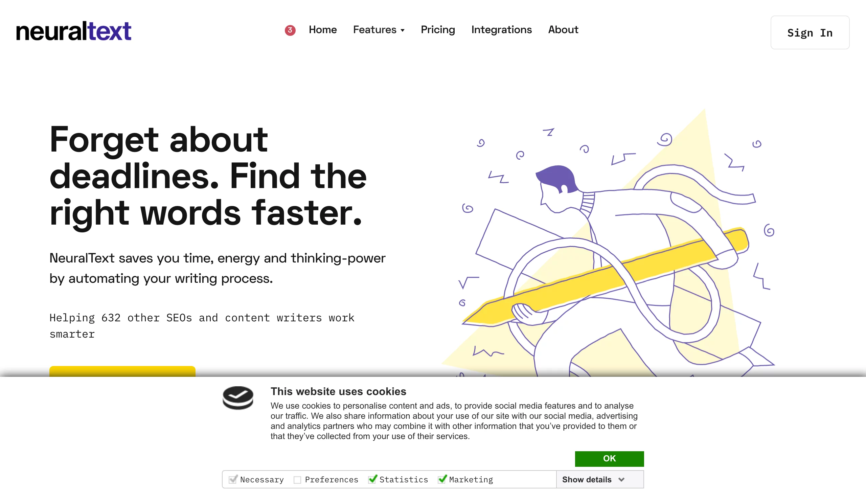Click the Marketing checkmark icon
Viewport: 866px width, 504px height.
tap(442, 479)
